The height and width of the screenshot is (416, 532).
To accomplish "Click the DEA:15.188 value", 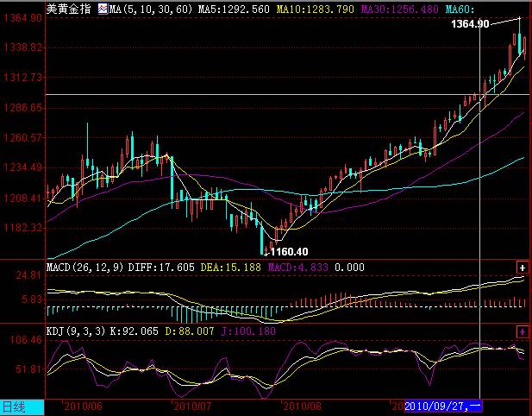I will [x=231, y=268].
